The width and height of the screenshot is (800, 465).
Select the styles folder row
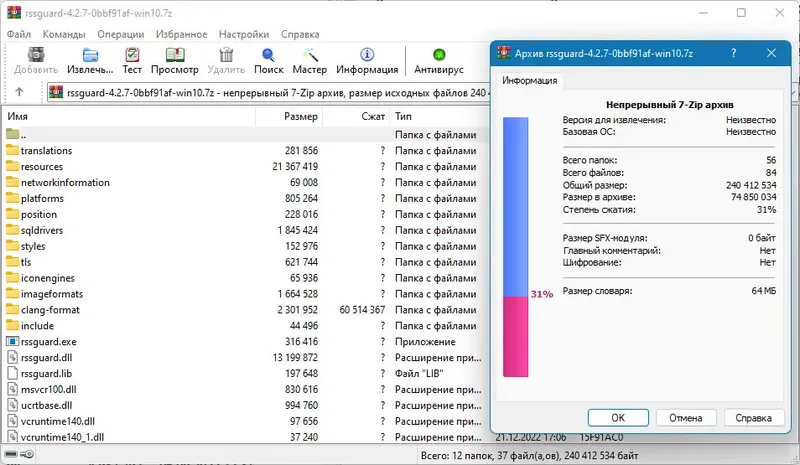(x=245, y=246)
